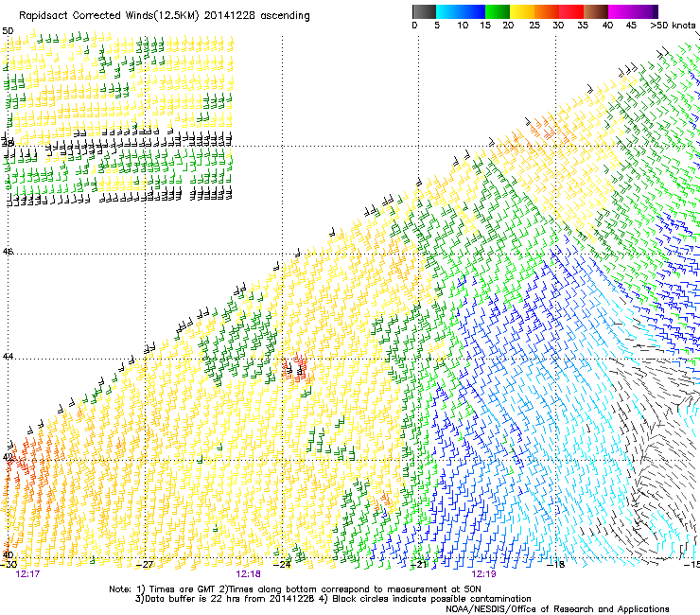The height and width of the screenshot is (615, 700).
Task: Click the green 15-20 knots legend swatch
Action: (498, 11)
